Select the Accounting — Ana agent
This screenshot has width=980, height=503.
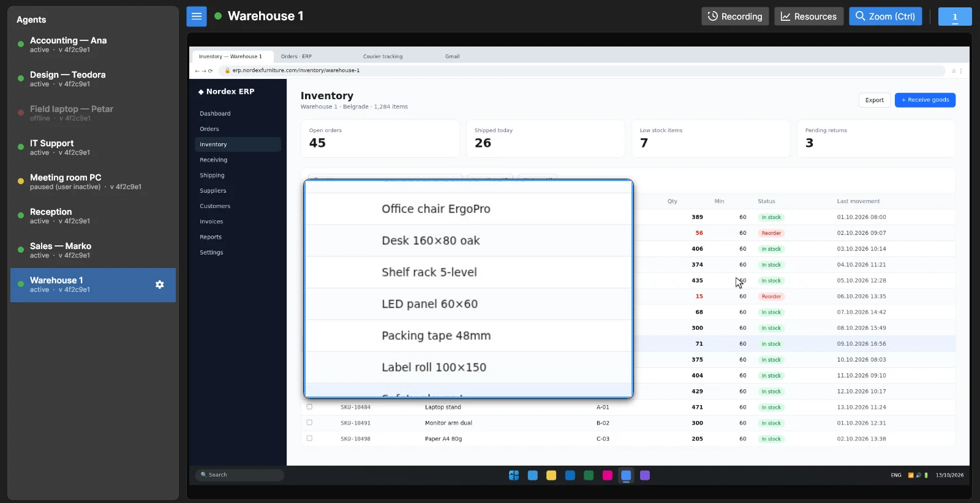(x=93, y=45)
